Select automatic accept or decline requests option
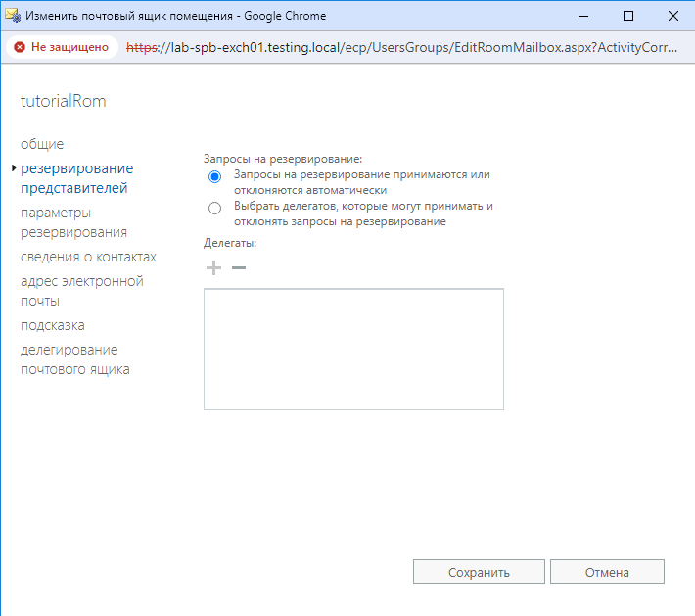Image resolution: width=695 pixels, height=616 pixels. (214, 176)
